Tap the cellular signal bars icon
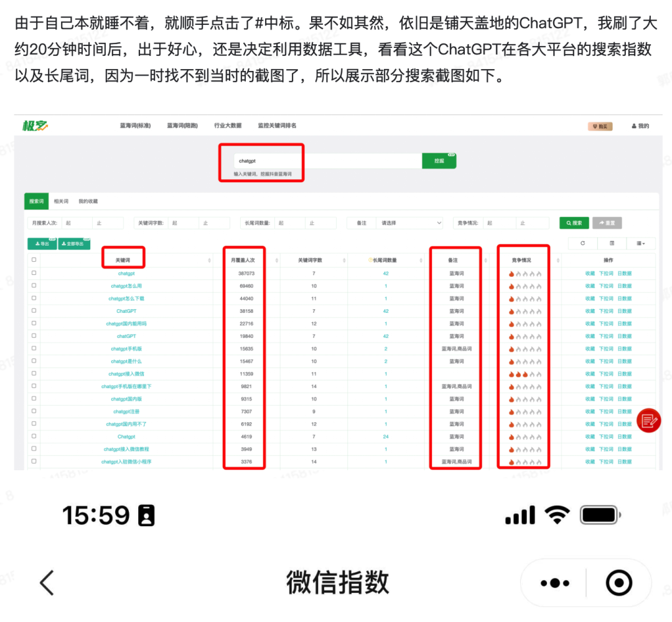Viewport: 672px width, 622px height. click(x=520, y=515)
